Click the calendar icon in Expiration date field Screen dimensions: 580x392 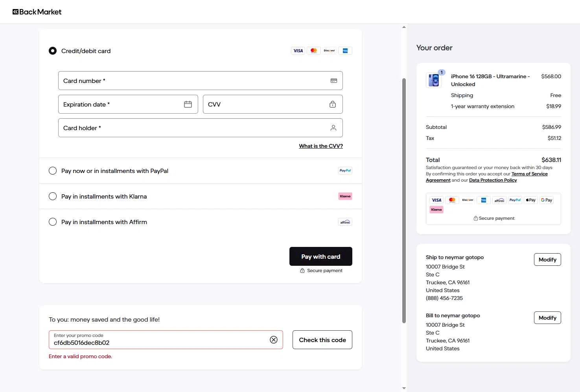click(x=188, y=104)
